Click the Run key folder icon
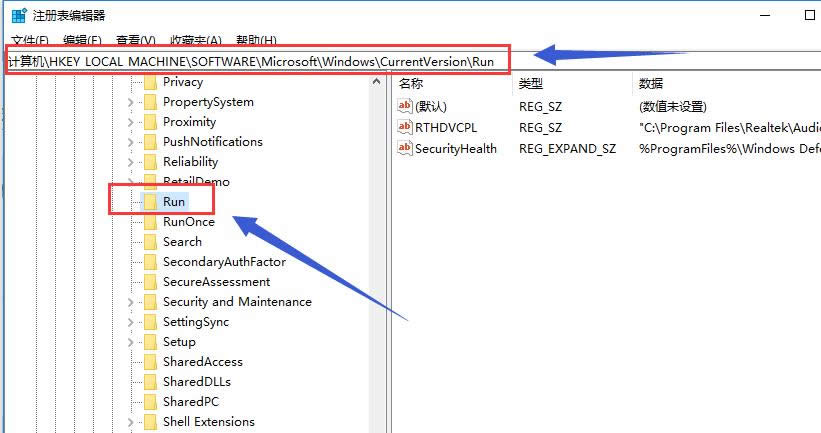821x433 pixels. (x=150, y=202)
